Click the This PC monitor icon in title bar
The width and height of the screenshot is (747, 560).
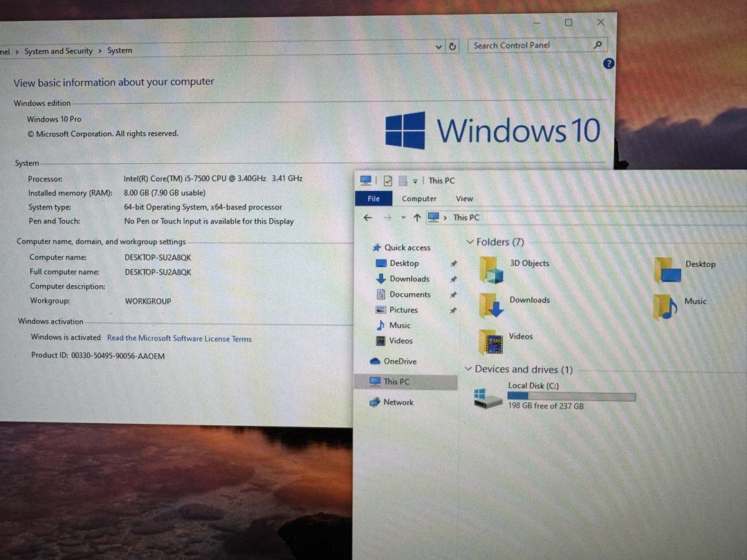pyautogui.click(x=365, y=180)
